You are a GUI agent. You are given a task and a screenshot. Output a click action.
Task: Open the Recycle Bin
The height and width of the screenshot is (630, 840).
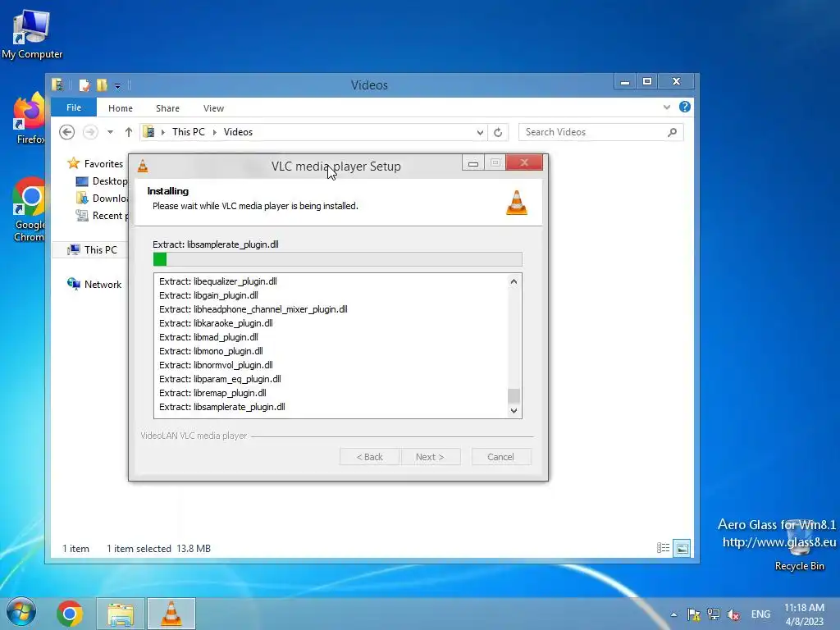[x=799, y=546]
